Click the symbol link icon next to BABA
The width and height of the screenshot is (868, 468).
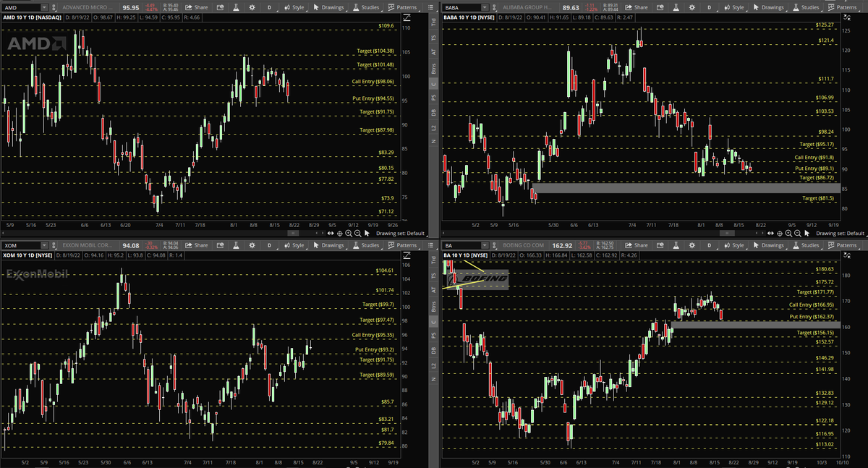click(x=494, y=7)
